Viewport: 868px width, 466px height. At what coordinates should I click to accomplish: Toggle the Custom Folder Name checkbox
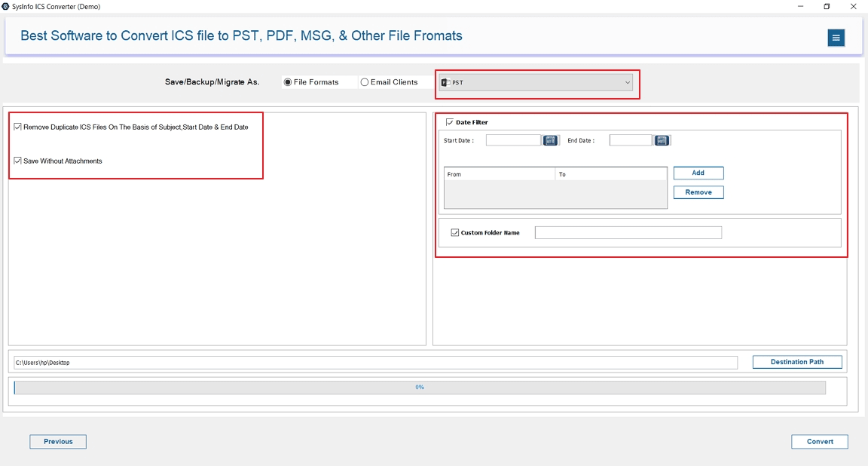click(x=455, y=233)
